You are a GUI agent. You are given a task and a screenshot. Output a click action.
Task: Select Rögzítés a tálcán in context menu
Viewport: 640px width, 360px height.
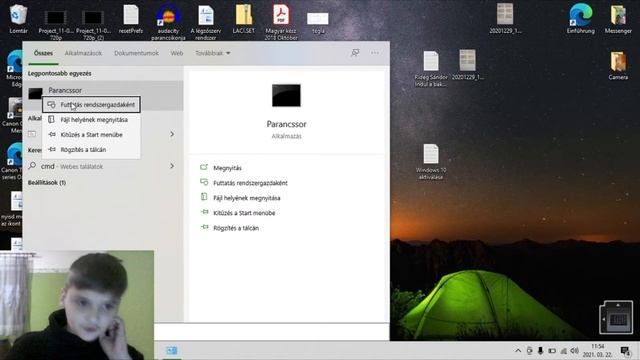[91, 150]
